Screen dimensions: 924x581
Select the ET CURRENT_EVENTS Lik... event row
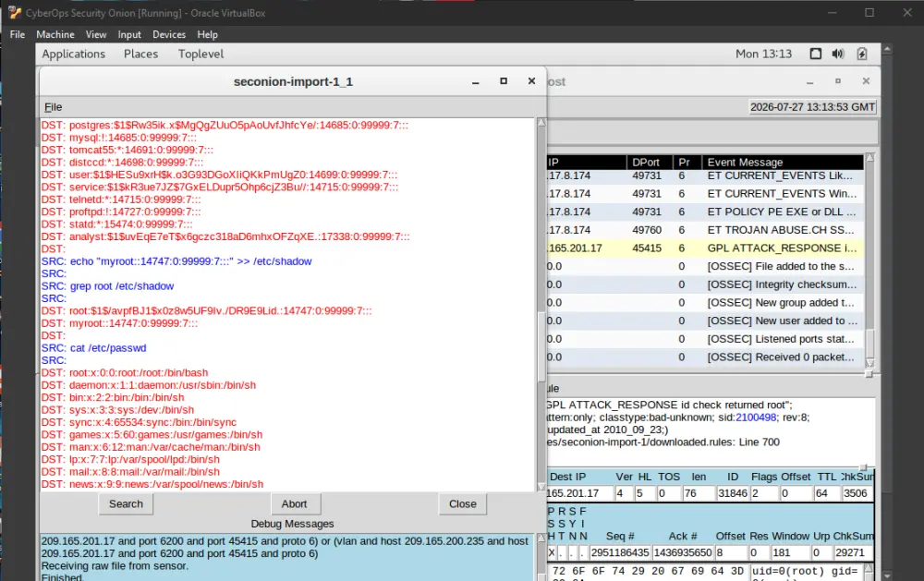(705, 176)
